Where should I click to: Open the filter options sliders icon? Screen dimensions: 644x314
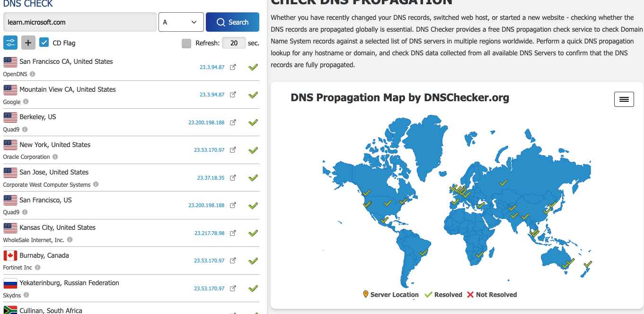click(x=10, y=43)
